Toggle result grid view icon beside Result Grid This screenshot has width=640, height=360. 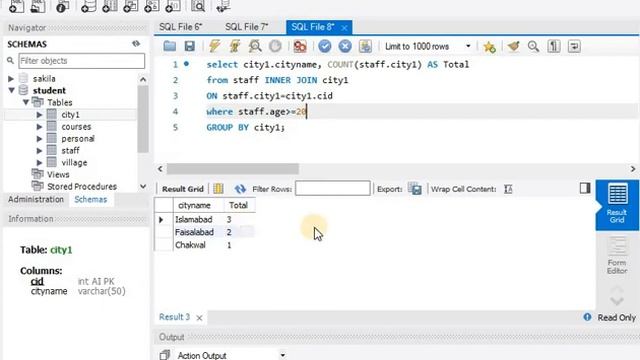coord(218,189)
